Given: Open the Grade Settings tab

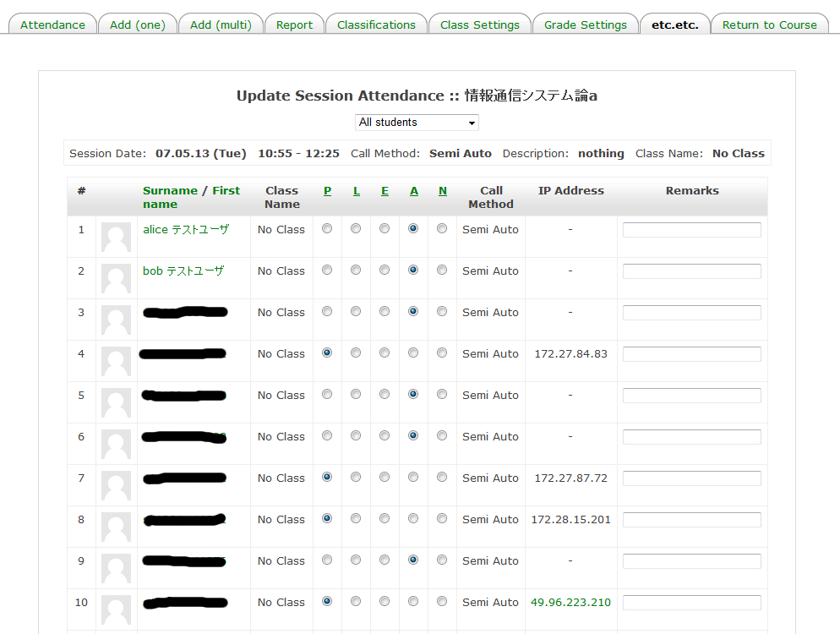Looking at the screenshot, I should [585, 25].
